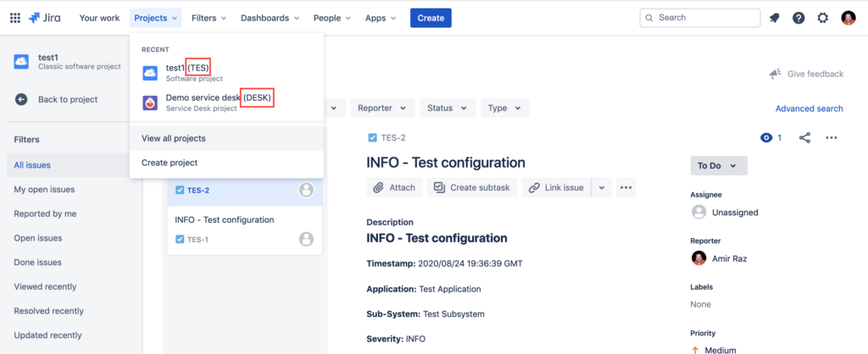Image resolution: width=868 pixels, height=354 pixels.
Task: Click the TES-1 issue type checkbox icon
Action: (180, 240)
